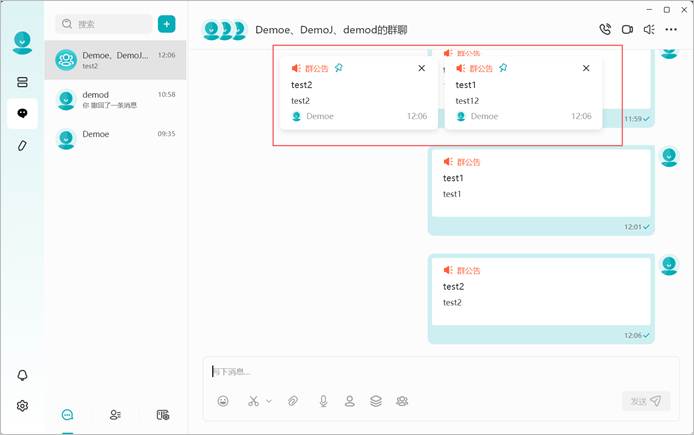Send the message with send button
The image size is (694, 435).
(x=646, y=401)
